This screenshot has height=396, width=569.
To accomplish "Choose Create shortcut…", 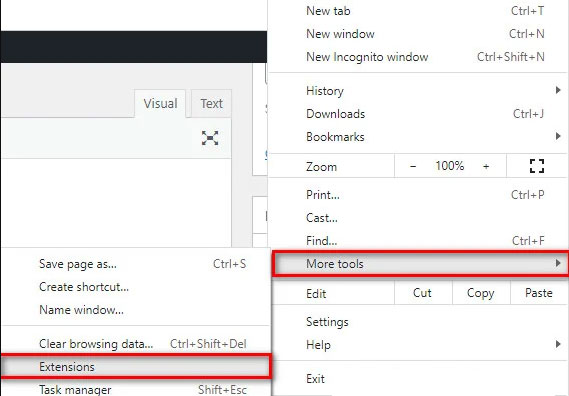I will 136,287.
